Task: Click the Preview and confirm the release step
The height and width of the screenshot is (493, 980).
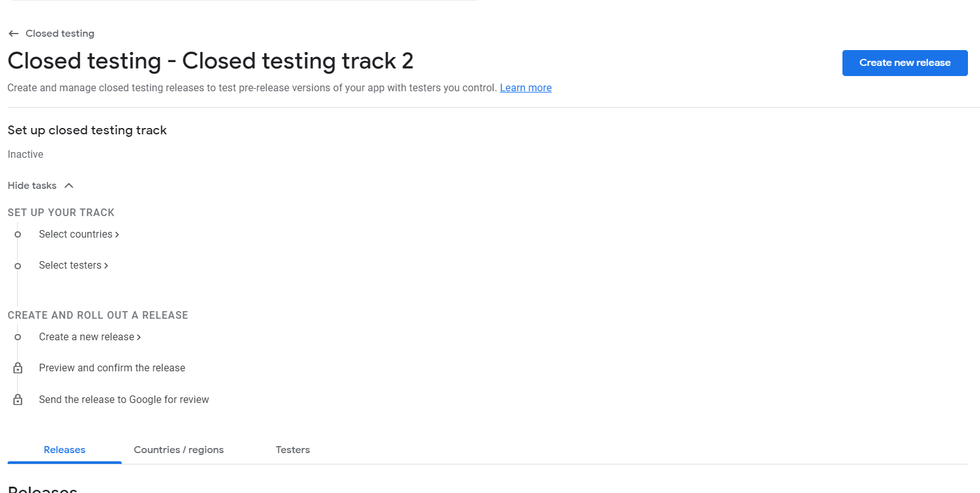Action: point(112,368)
